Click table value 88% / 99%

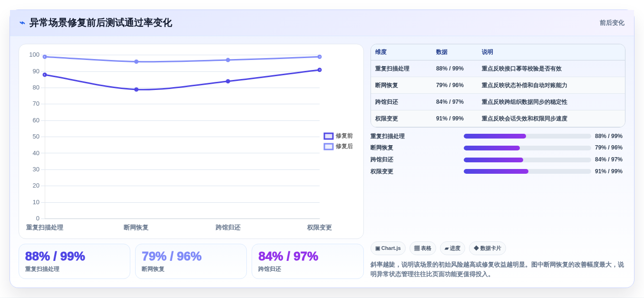click(450, 69)
